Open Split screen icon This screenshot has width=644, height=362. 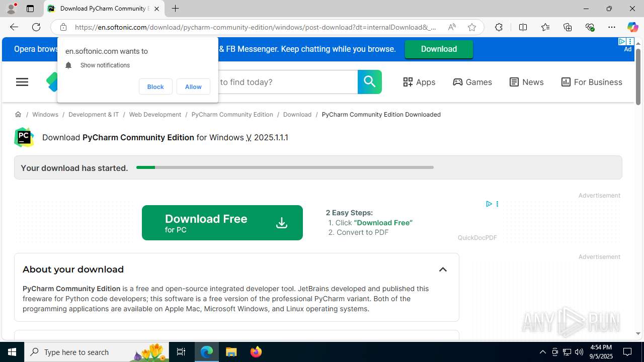click(x=523, y=27)
